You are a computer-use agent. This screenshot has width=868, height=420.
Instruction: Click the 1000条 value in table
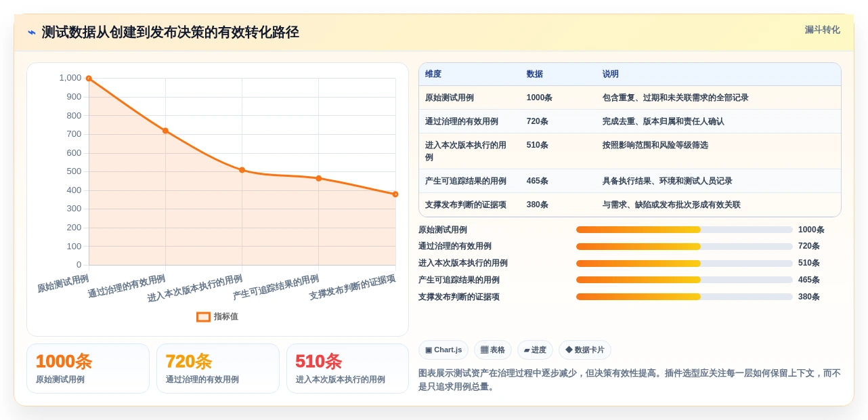(x=539, y=98)
